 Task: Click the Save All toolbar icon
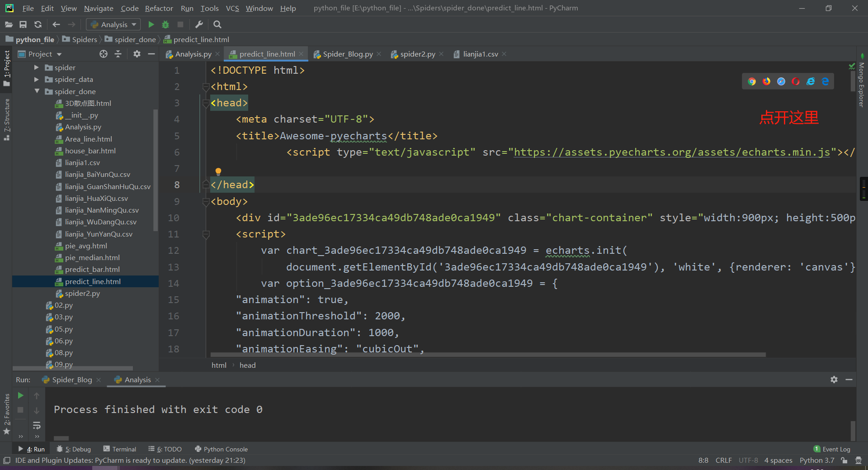click(x=23, y=24)
